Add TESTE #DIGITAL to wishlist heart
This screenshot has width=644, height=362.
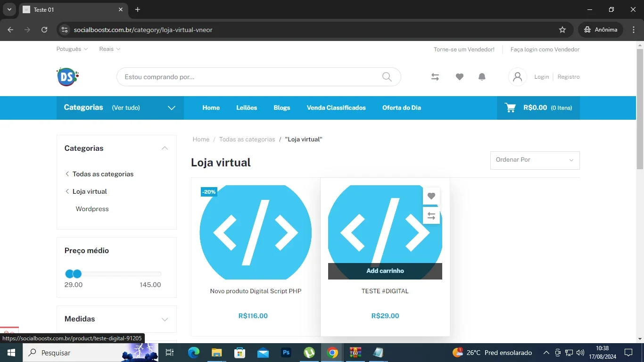431,196
